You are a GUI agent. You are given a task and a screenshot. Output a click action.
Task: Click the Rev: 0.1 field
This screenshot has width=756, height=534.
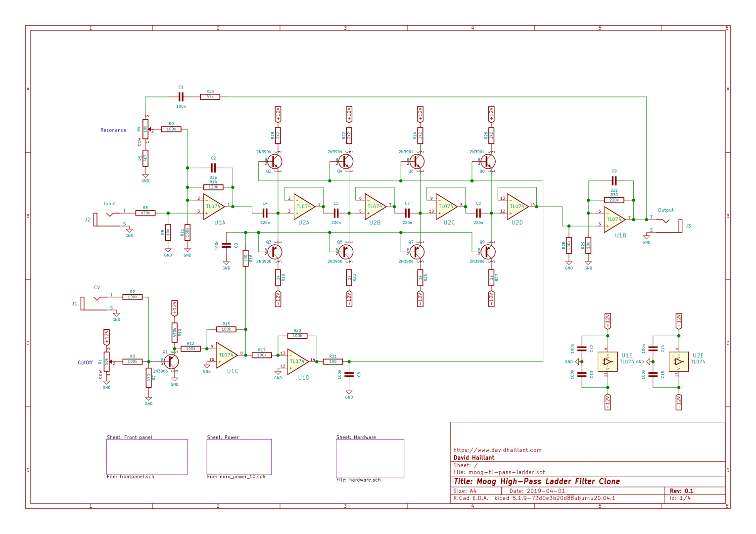click(682, 491)
